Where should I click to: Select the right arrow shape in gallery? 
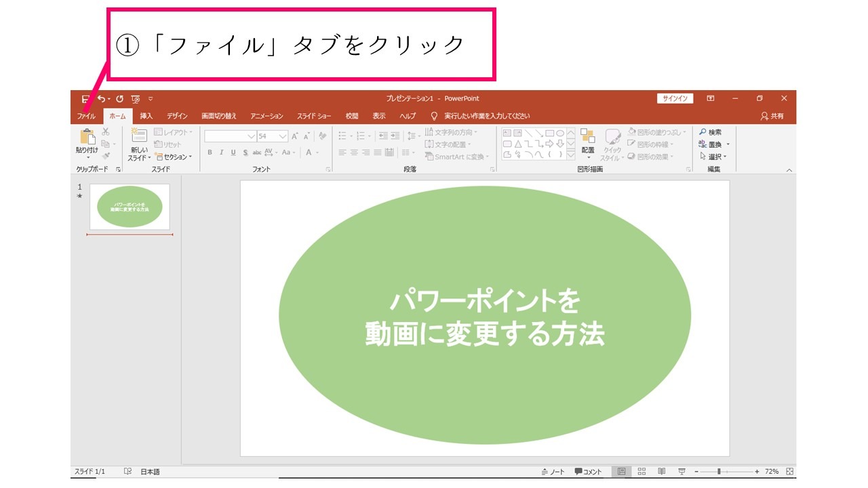pyautogui.click(x=550, y=144)
